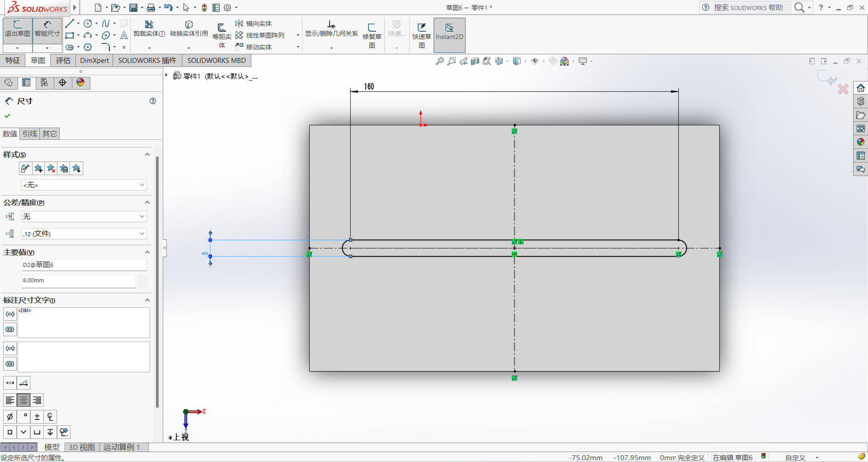Switch to the 引线 (Leaders) tab
Viewport: 868px width, 462px height.
(x=30, y=133)
